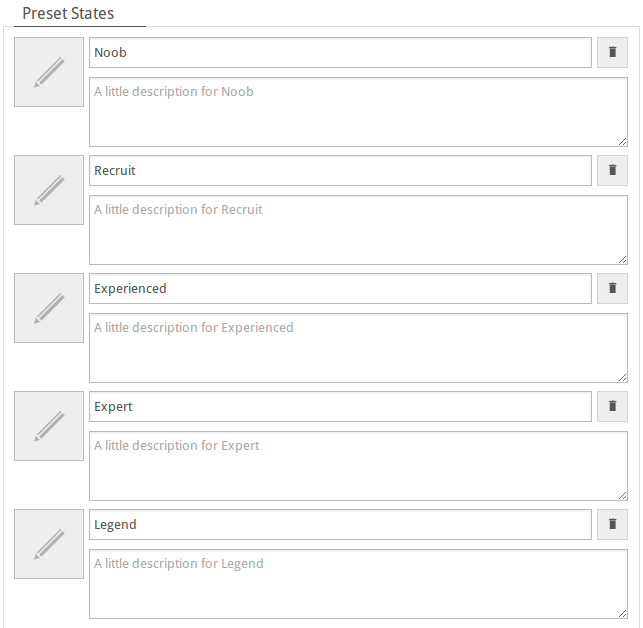Click the Recruit description text area
Image resolution: width=643 pixels, height=628 pixels.
(358, 230)
